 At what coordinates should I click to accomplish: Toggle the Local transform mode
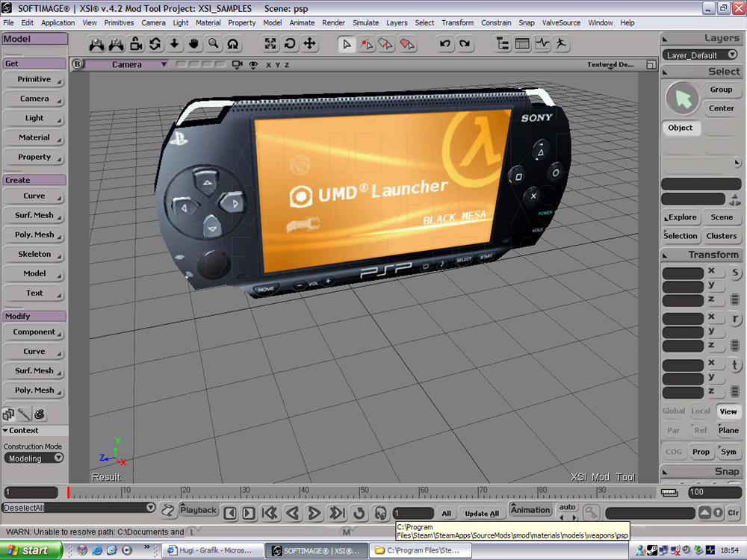coord(701,411)
